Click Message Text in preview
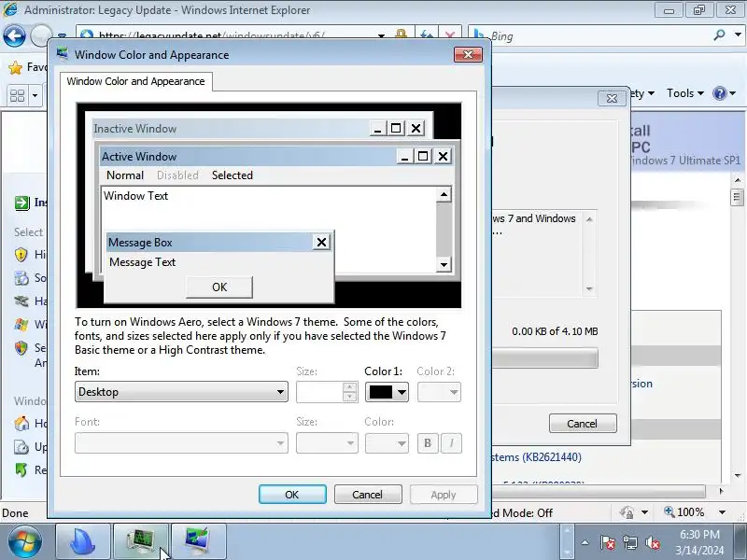 [142, 262]
